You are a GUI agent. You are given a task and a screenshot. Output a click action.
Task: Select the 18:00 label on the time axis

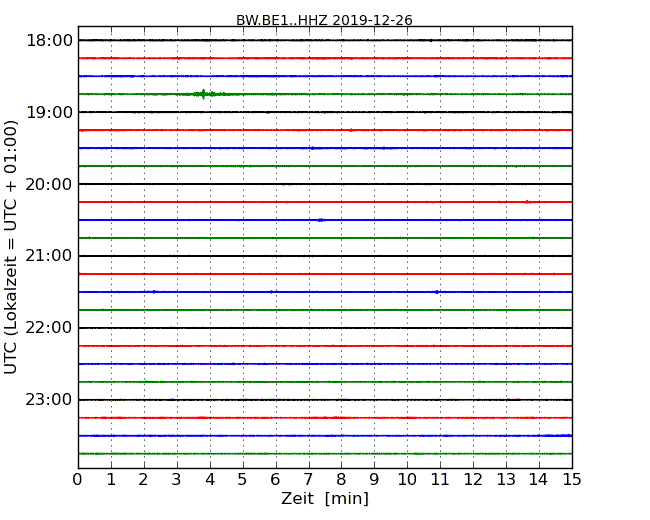(49, 41)
